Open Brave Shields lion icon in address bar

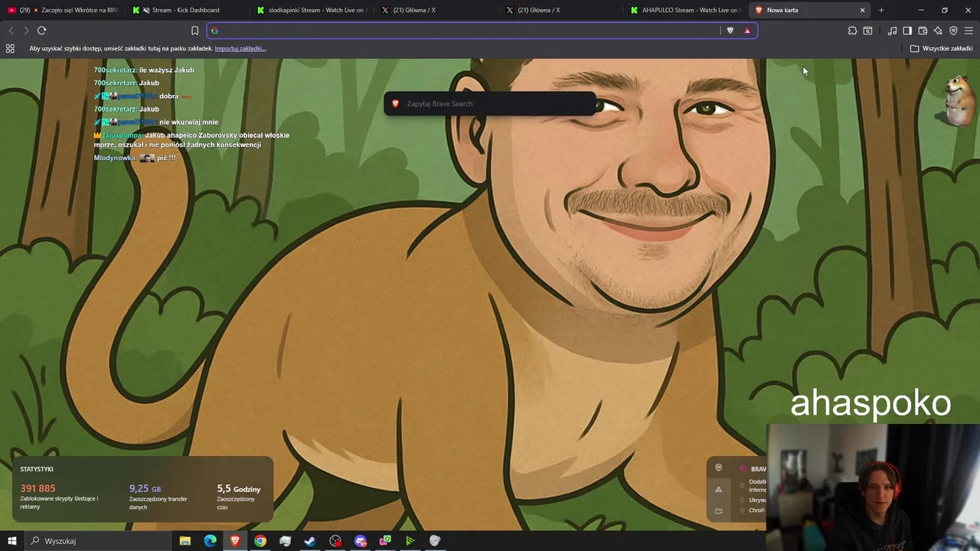pyautogui.click(x=730, y=31)
